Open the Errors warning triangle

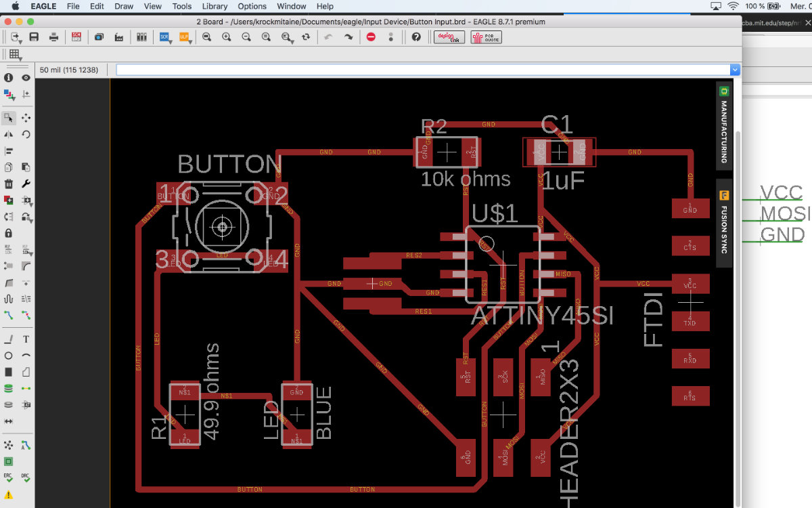[9, 495]
